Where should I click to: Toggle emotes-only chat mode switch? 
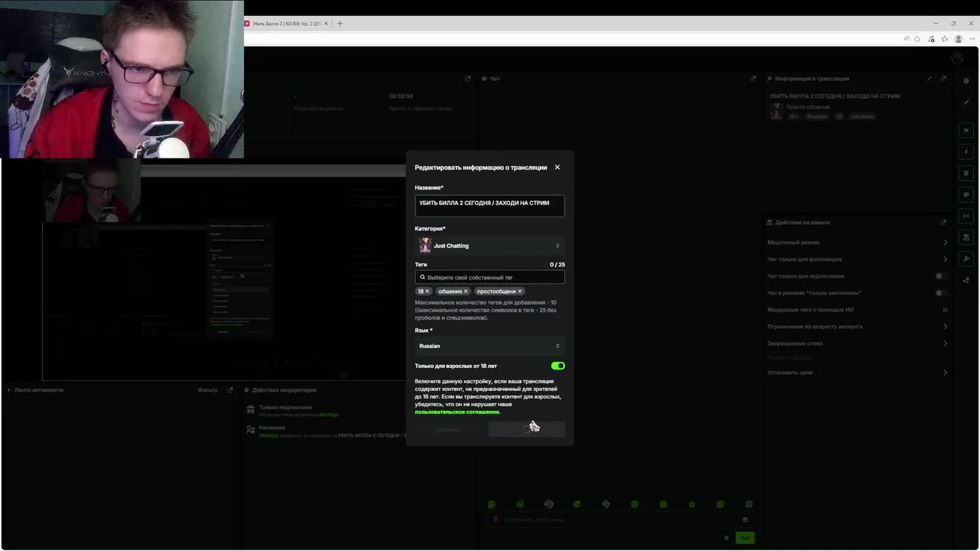tap(941, 293)
